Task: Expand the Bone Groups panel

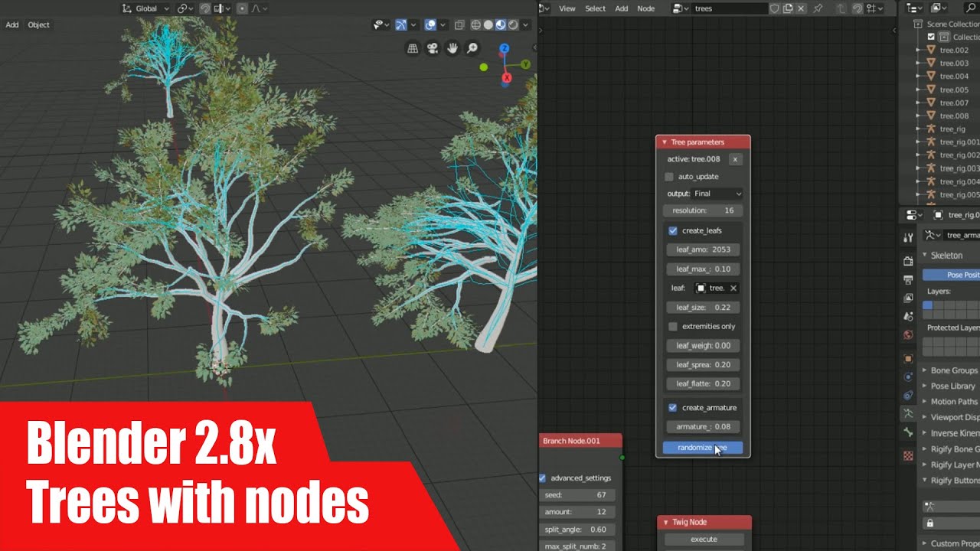Action: coord(925,370)
